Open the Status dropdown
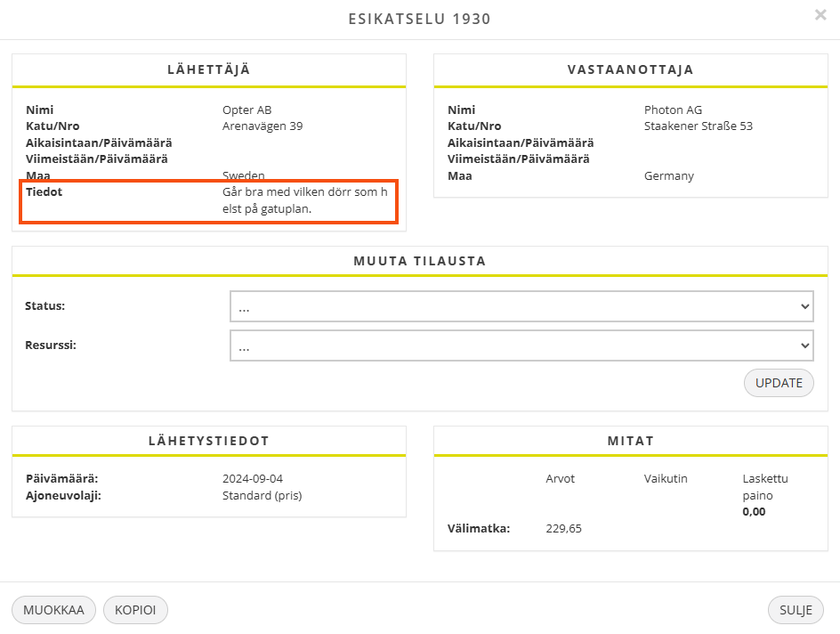Image resolution: width=840 pixels, height=634 pixels. tap(521, 306)
